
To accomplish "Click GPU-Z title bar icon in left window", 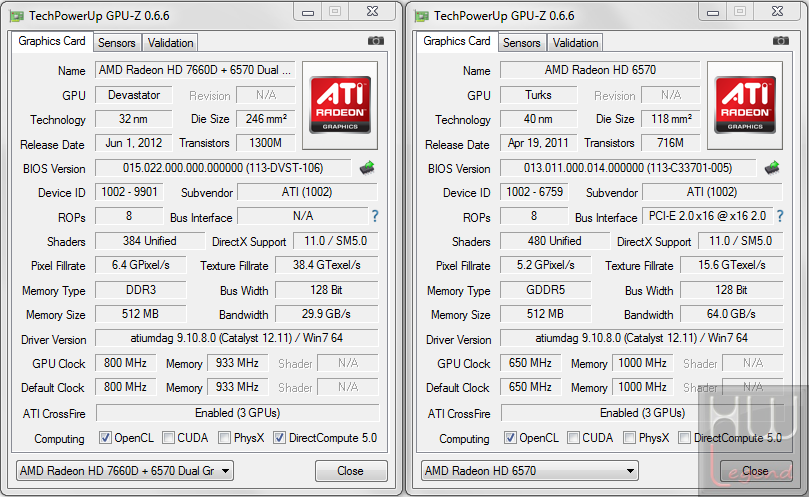I will pos(17,16).
